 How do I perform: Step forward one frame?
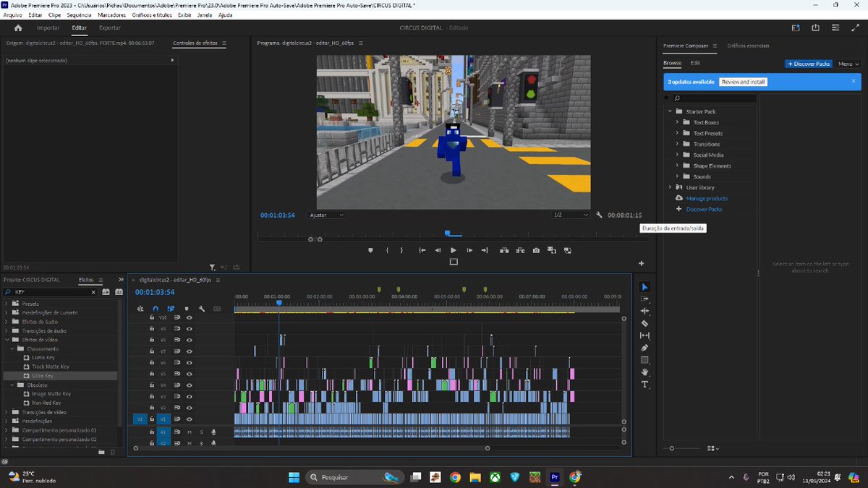point(469,250)
